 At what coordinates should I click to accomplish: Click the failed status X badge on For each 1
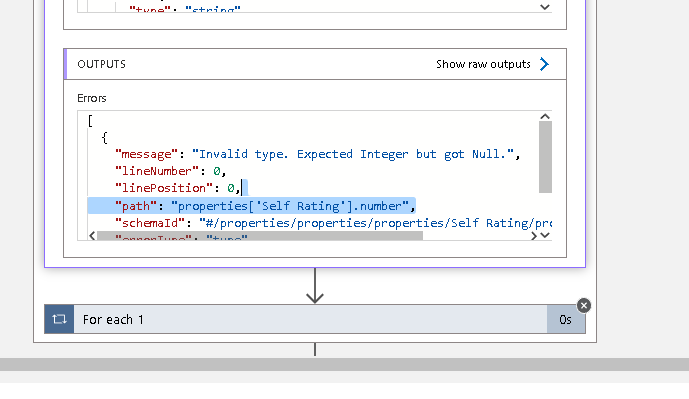pos(584,305)
